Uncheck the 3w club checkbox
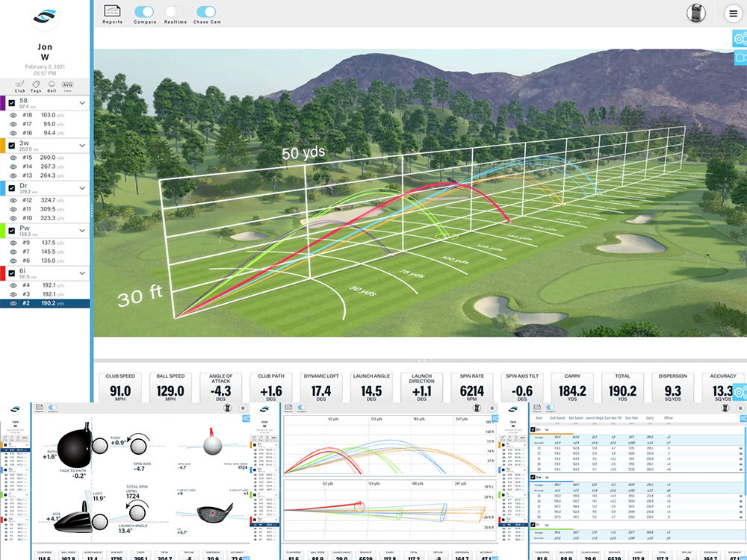The width and height of the screenshot is (747, 560). coord(12,144)
